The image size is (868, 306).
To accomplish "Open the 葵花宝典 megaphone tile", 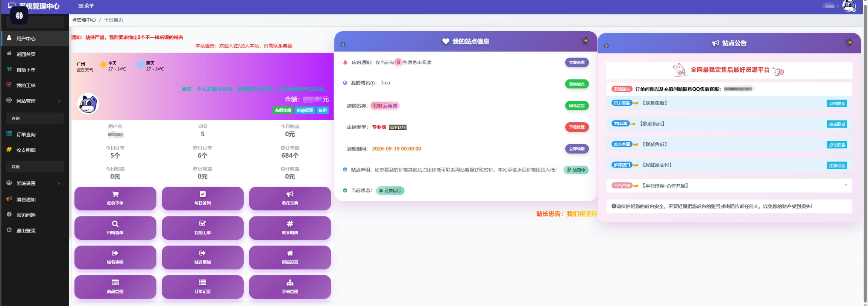I will tap(290, 198).
